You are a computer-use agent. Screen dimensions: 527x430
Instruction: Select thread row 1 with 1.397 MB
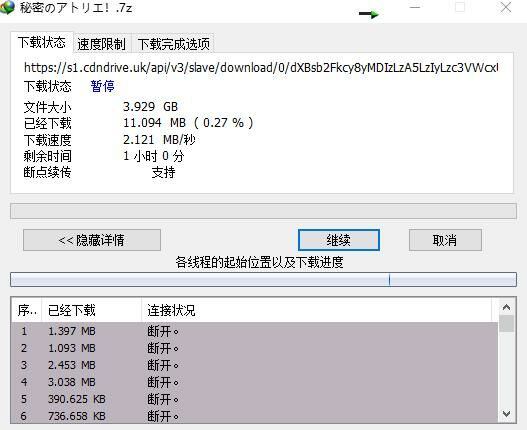[x=255, y=331]
